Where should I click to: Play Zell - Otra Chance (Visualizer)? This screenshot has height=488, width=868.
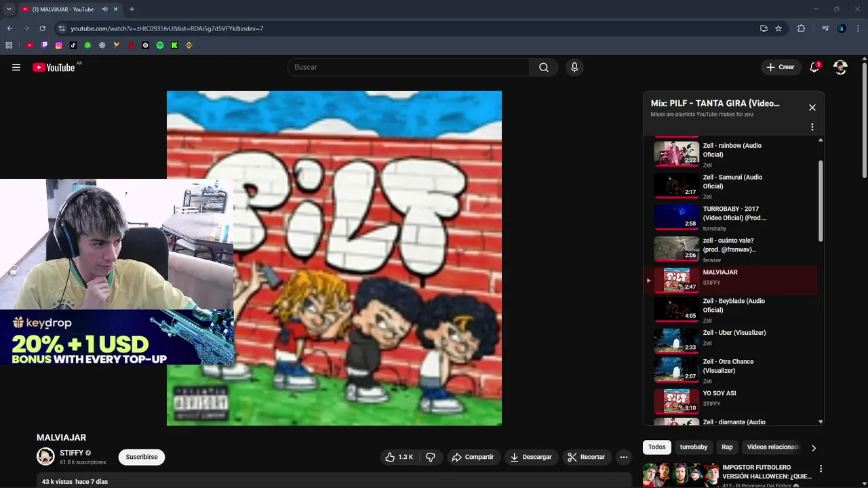[731, 369]
